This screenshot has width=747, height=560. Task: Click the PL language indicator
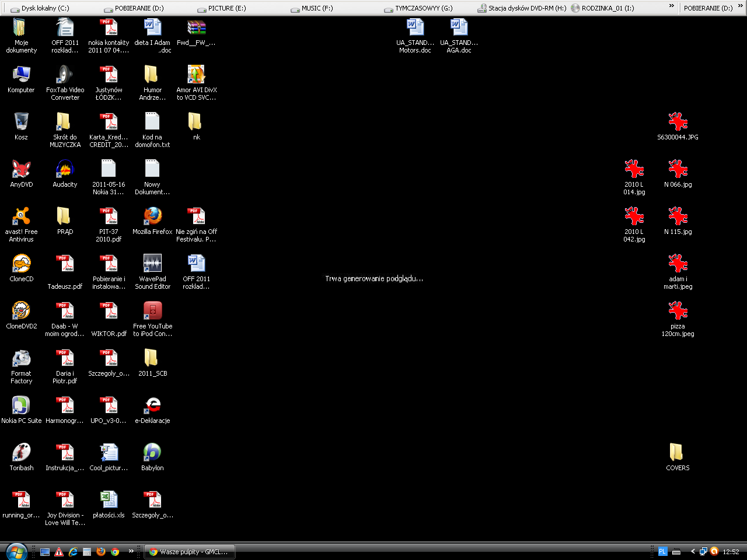(x=662, y=552)
